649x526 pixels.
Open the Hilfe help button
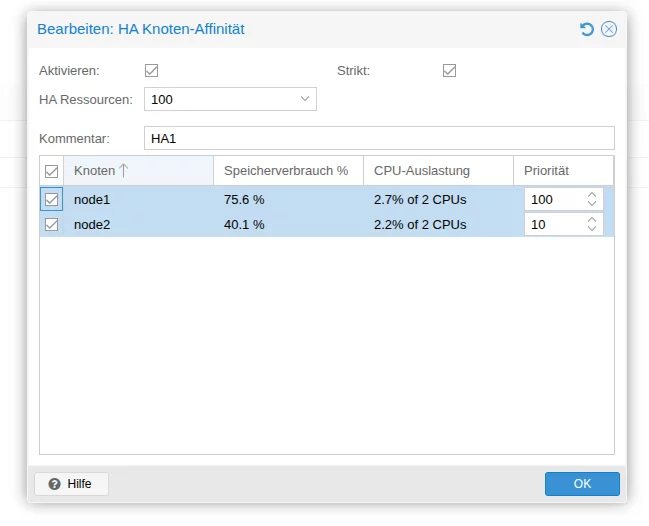(x=71, y=484)
